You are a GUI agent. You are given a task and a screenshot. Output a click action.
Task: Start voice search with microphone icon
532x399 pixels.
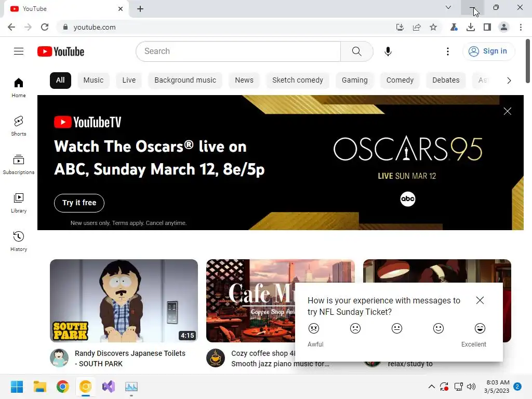(388, 51)
